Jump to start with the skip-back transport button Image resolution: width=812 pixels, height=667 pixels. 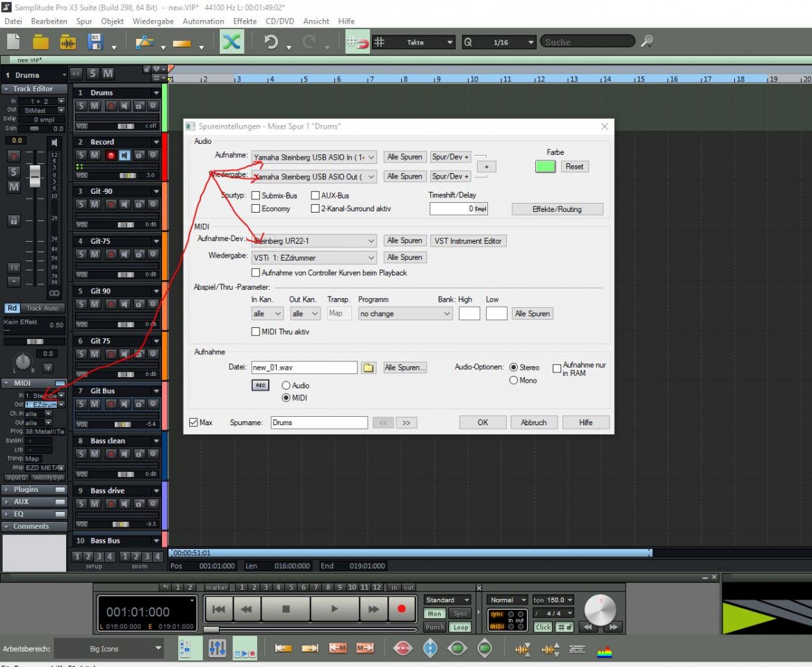click(218, 609)
